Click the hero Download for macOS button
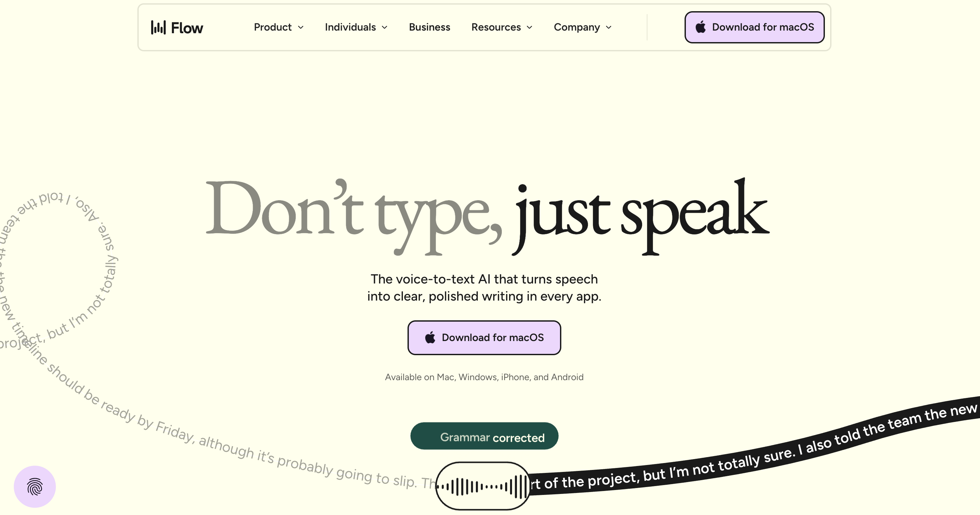 [484, 338]
